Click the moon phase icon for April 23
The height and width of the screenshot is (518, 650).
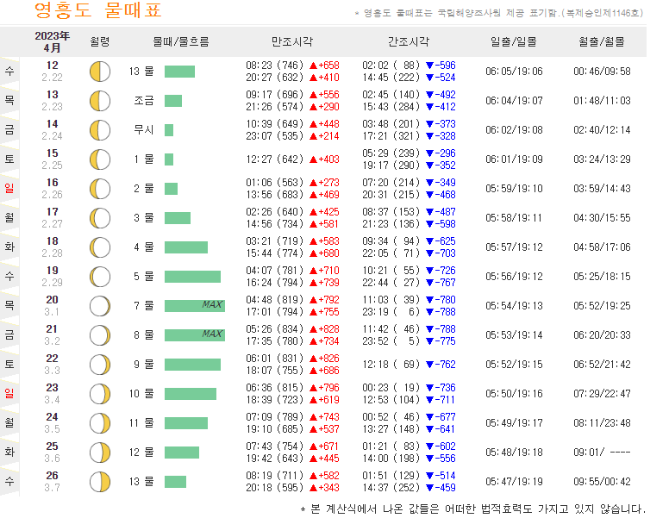[x=100, y=394]
